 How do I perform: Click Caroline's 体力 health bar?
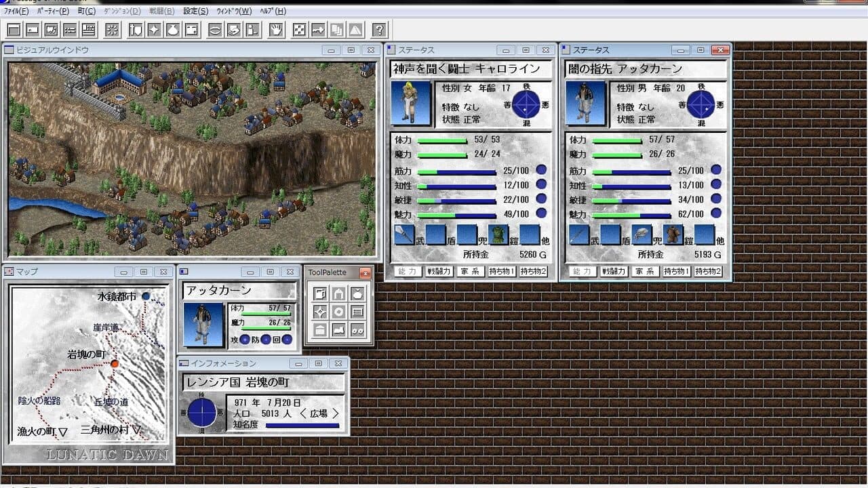[442, 140]
